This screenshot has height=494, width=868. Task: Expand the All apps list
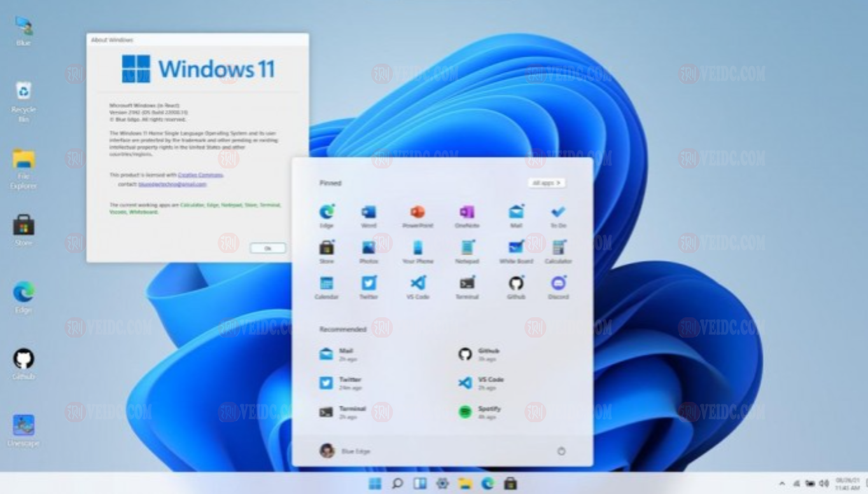(x=547, y=183)
